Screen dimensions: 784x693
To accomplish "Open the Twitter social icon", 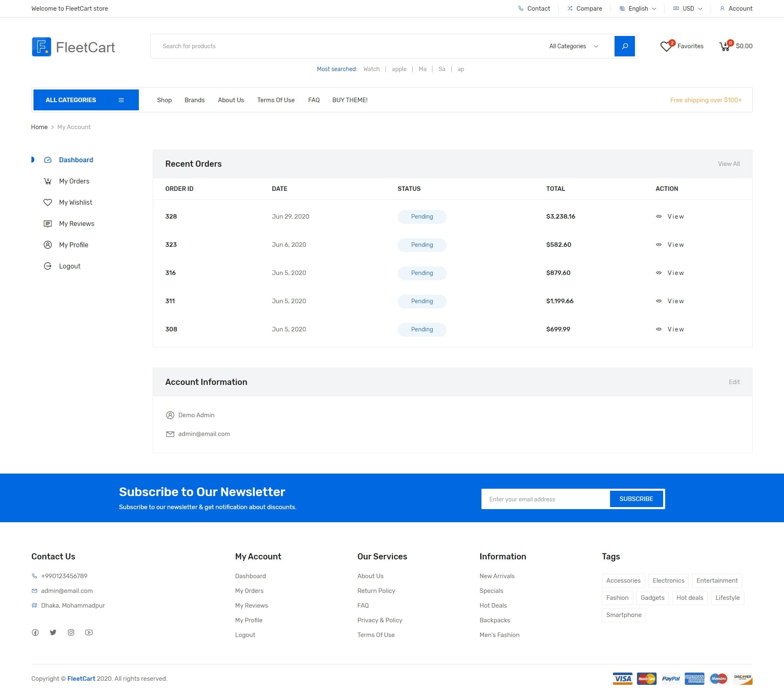I will (53, 633).
